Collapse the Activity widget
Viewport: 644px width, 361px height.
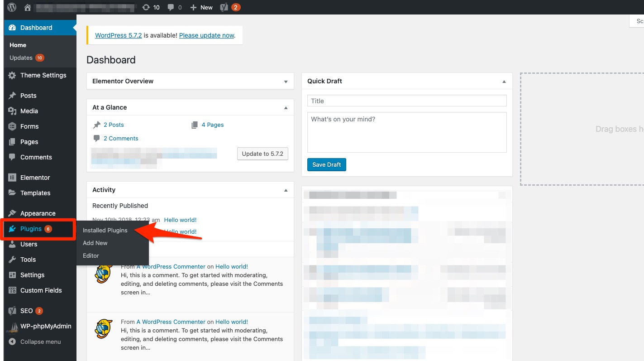pos(286,190)
